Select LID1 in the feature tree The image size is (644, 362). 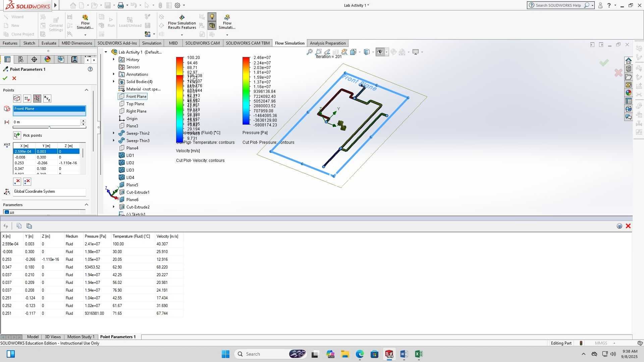[x=130, y=156]
